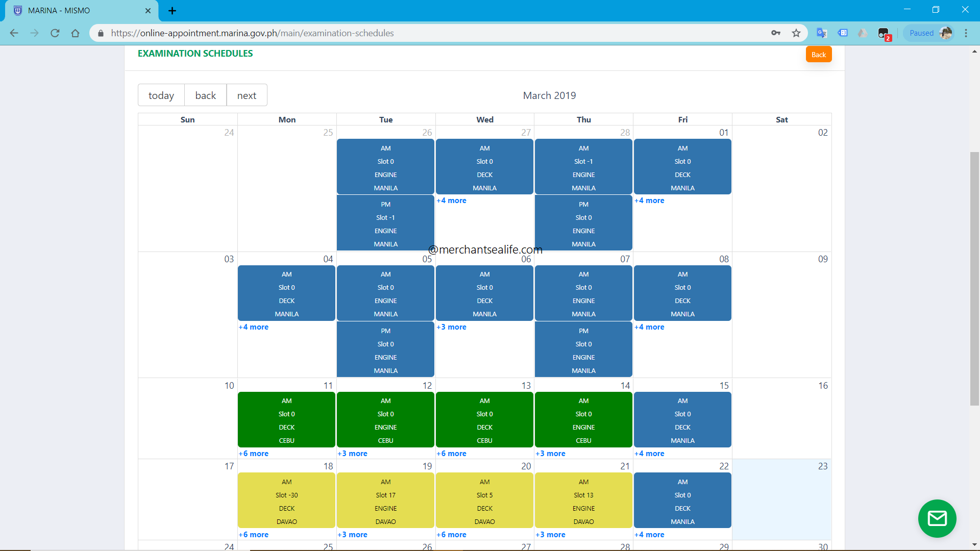980x551 pixels.
Task: Click the Today navigation button
Action: [160, 95]
